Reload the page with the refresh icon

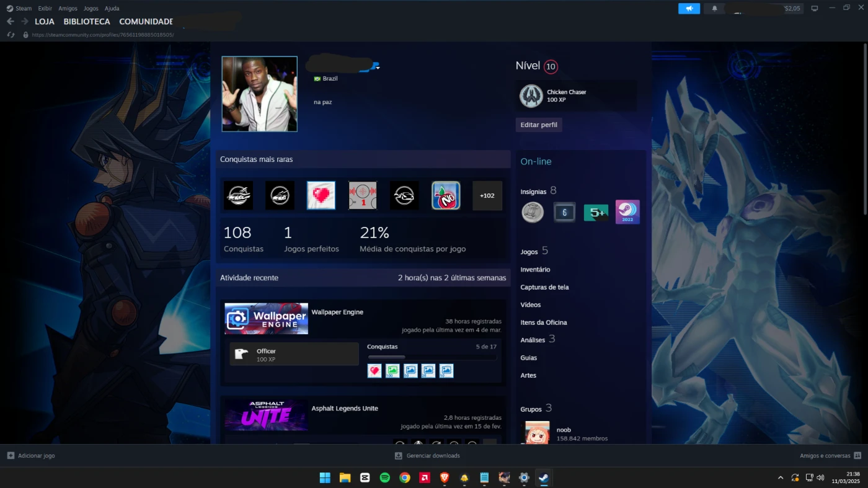pyautogui.click(x=11, y=35)
